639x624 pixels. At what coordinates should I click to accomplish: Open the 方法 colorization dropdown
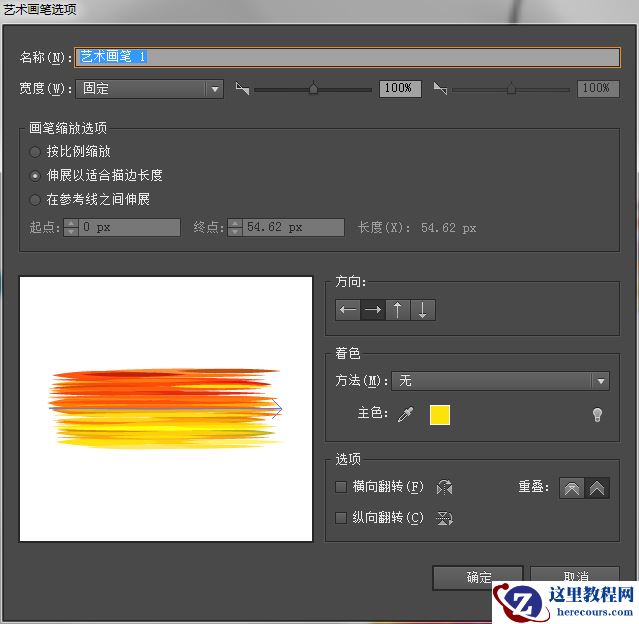pyautogui.click(x=500, y=381)
